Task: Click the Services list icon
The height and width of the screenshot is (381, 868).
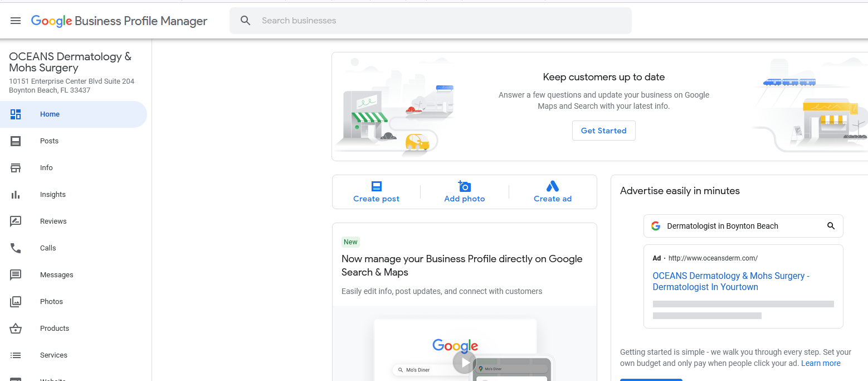Action: 16,355
